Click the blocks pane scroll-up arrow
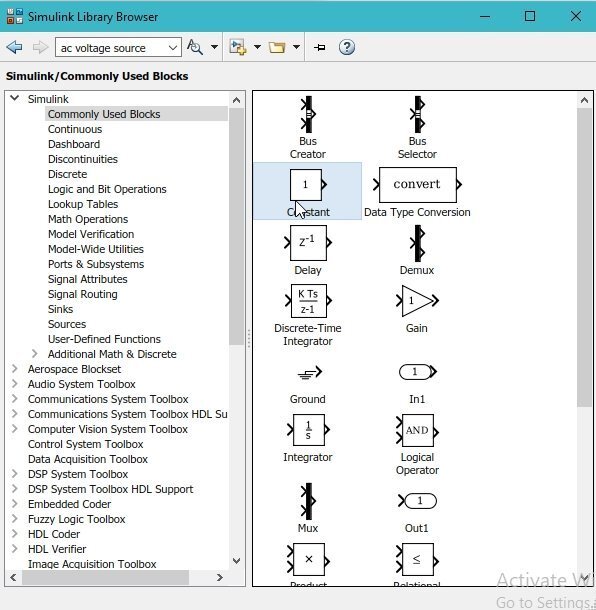 coord(584,100)
